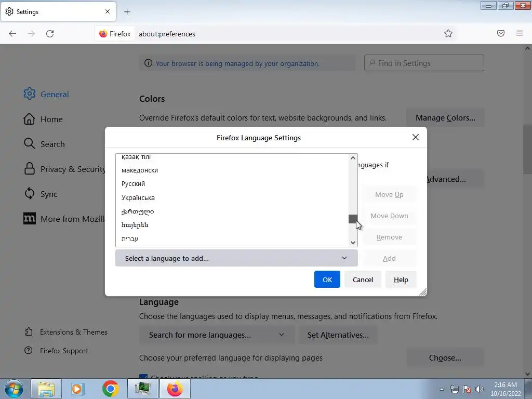Select Українська in the language list

tap(232, 197)
